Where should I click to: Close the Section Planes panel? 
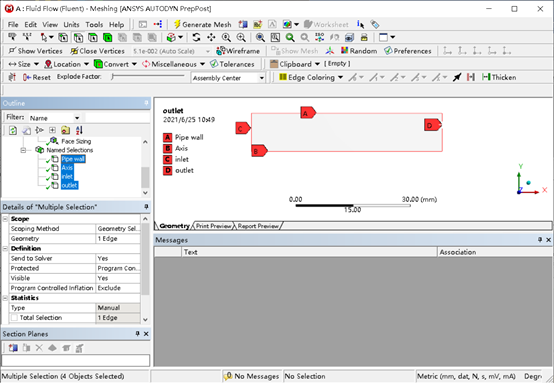pos(146,334)
